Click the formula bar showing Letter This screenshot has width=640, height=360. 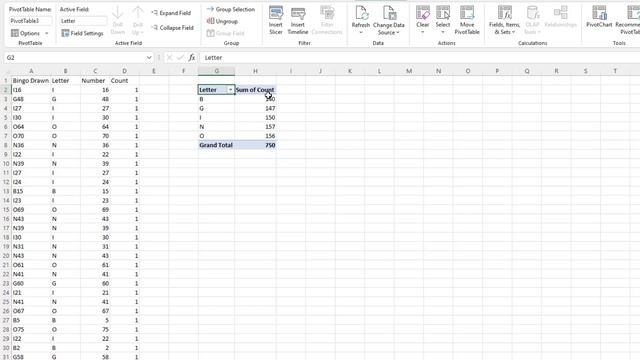[420, 58]
